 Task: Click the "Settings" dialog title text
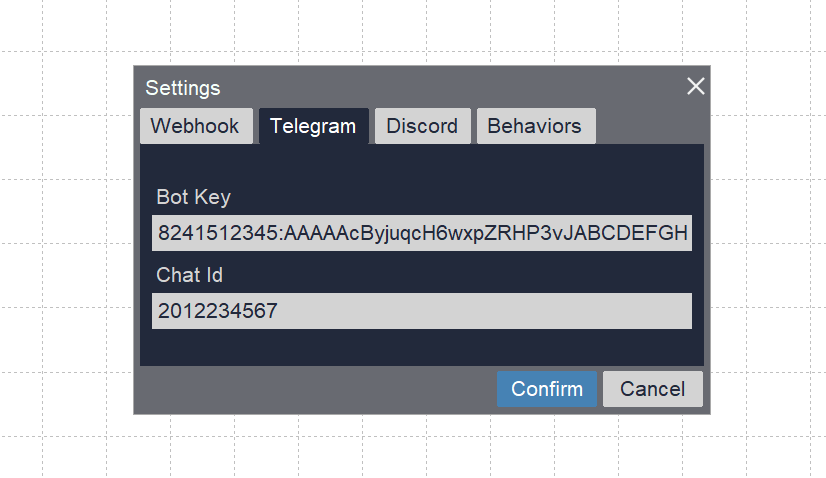[183, 88]
